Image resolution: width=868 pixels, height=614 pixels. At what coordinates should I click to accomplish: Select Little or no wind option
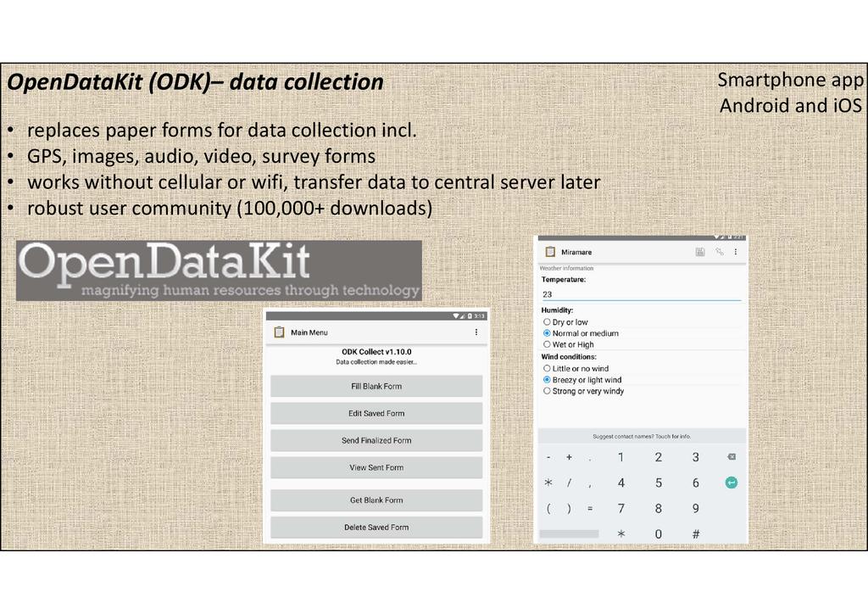547,369
